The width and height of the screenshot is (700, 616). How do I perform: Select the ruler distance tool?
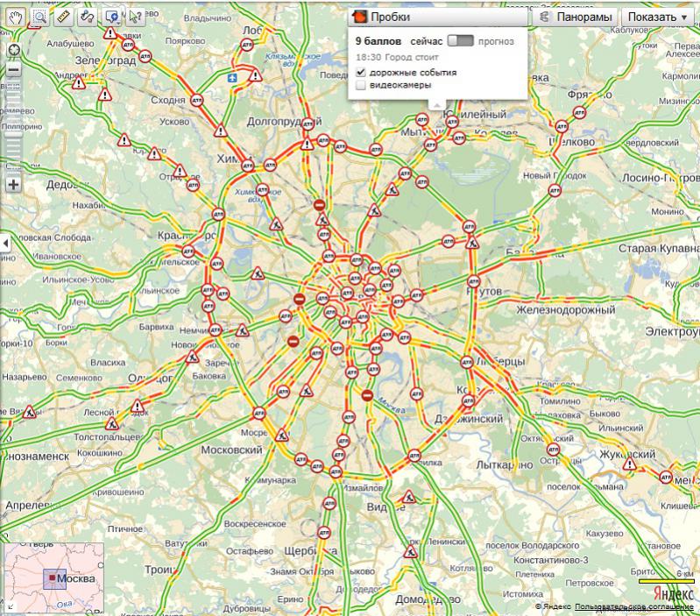64,18
